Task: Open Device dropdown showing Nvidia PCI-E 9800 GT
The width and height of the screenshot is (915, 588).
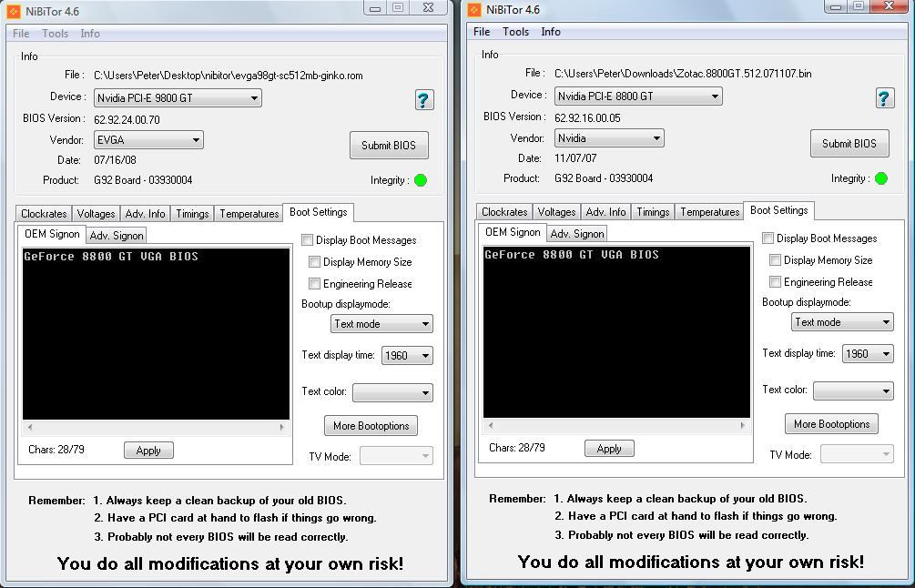Action: [x=178, y=98]
